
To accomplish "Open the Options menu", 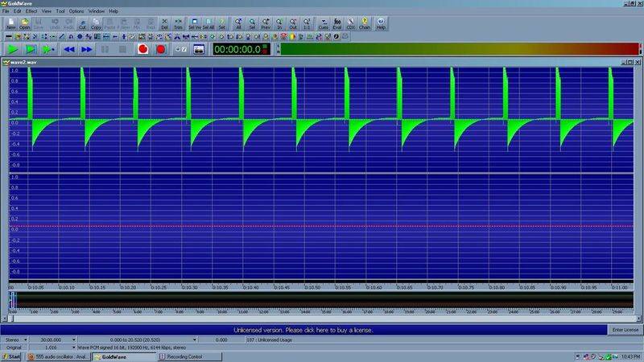I will 76,11.
